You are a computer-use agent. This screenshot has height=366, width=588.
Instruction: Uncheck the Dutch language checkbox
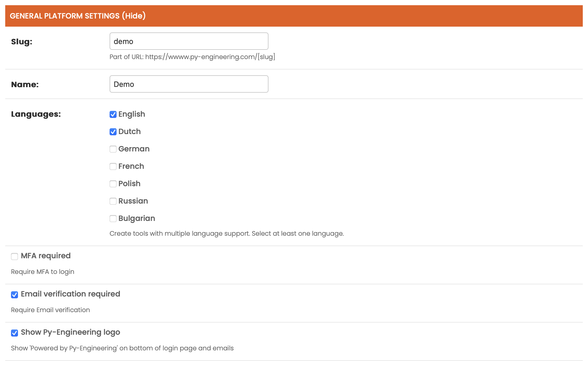[x=113, y=132]
